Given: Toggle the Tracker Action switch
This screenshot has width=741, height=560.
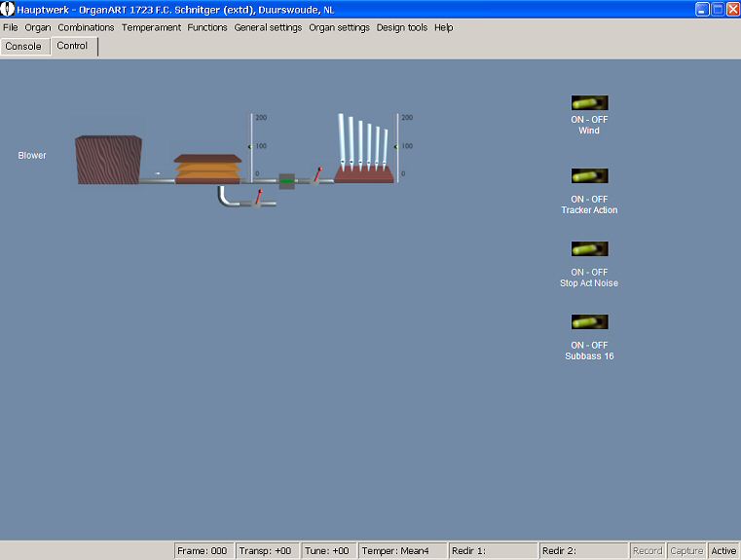Looking at the screenshot, I should point(589,176).
